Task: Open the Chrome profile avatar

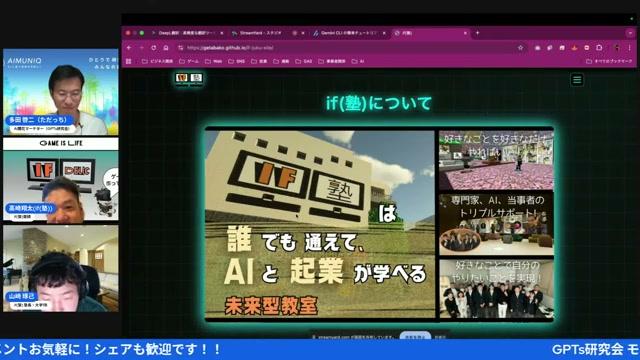Action: pos(617,48)
